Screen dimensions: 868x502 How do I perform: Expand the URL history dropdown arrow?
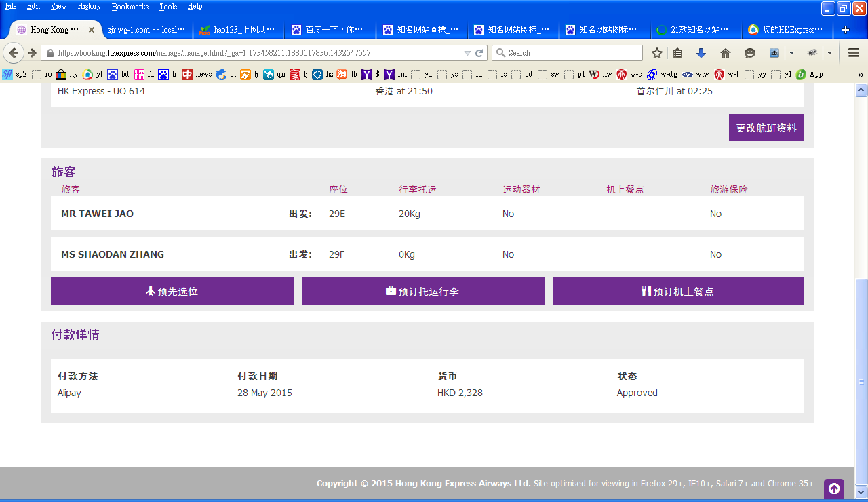[467, 53]
